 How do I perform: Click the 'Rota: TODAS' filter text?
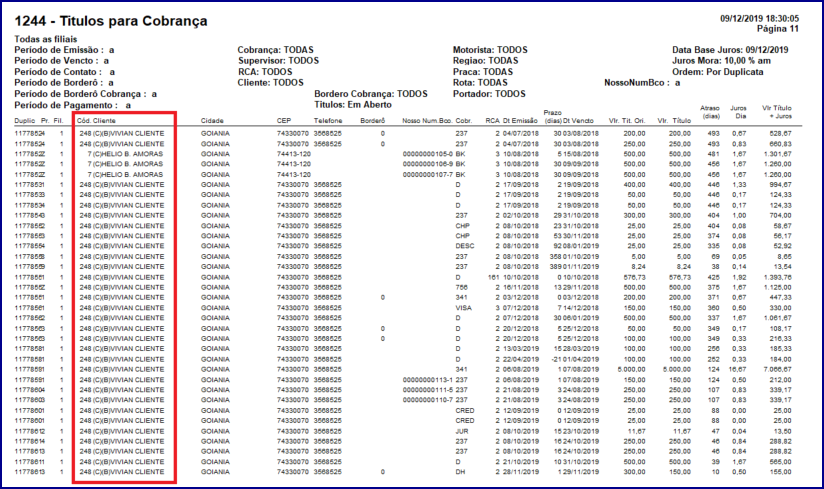[x=480, y=83]
